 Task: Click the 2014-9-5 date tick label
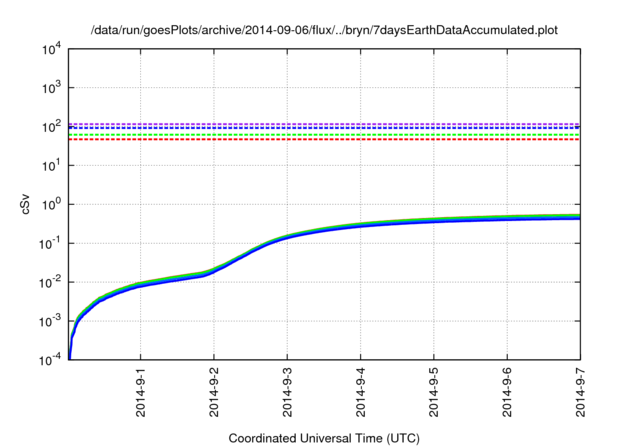(433, 392)
